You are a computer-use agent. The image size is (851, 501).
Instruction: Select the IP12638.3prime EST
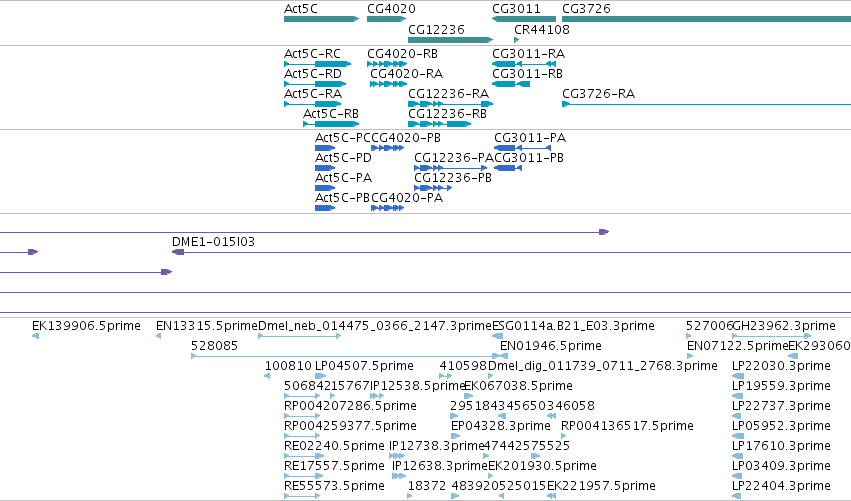(x=399, y=477)
